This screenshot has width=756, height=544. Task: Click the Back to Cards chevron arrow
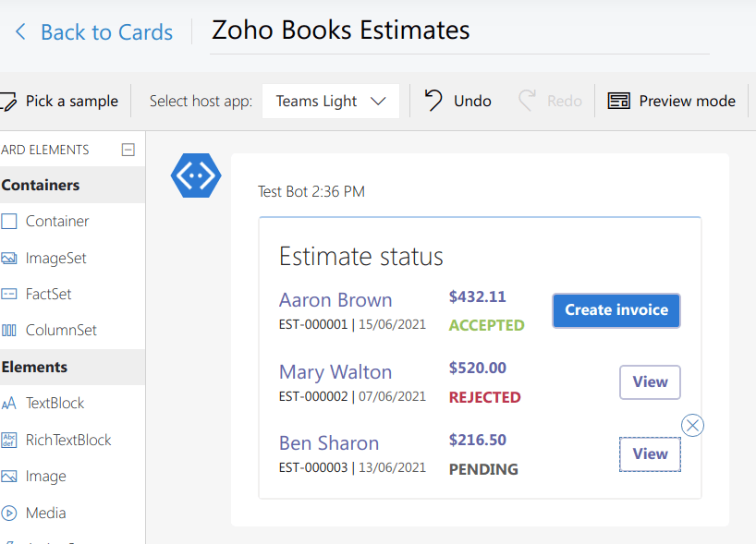(x=20, y=31)
